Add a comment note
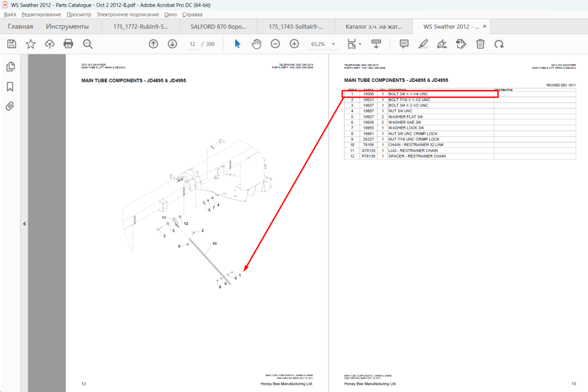This screenshot has width=588, height=392. (x=404, y=44)
